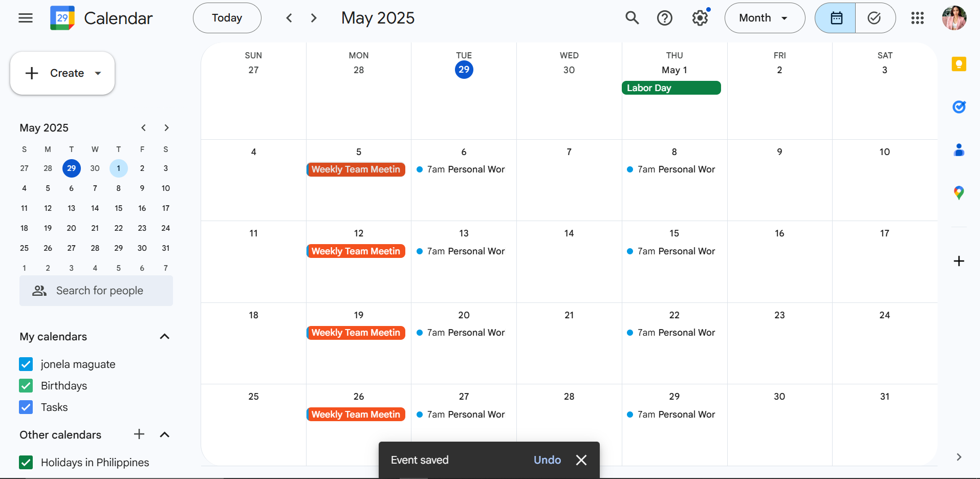Jump to Today
Viewport: 980px width, 479px height.
227,18
